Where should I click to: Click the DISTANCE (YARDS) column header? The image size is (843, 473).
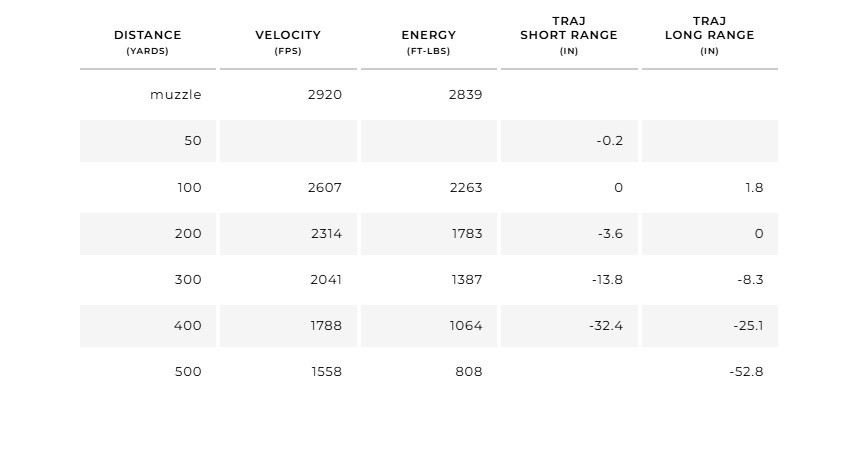click(x=148, y=42)
